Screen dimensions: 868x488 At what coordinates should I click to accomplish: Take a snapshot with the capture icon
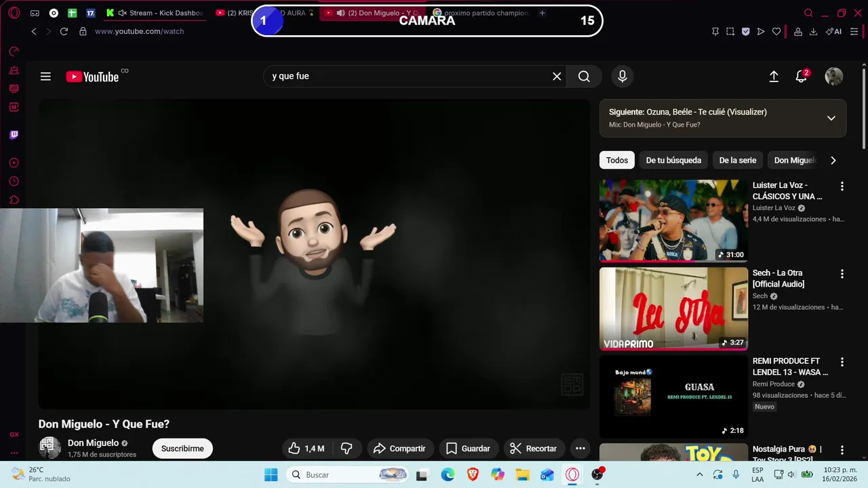[730, 31]
